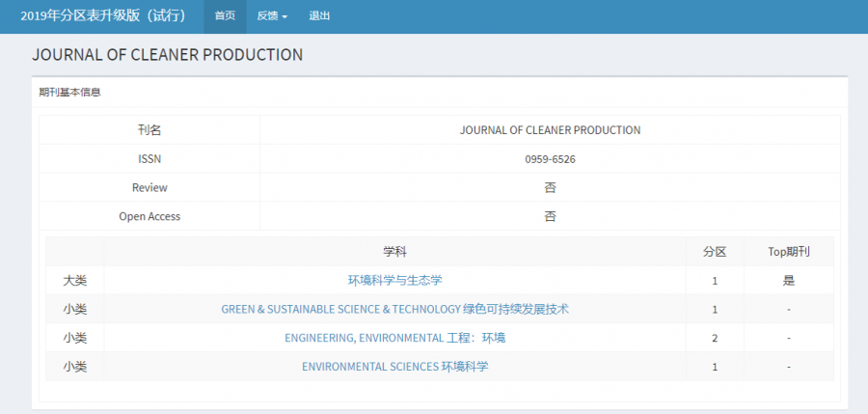The height and width of the screenshot is (414, 868).
Task: Click the 期刊基本信息 panel header
Action: point(69,93)
